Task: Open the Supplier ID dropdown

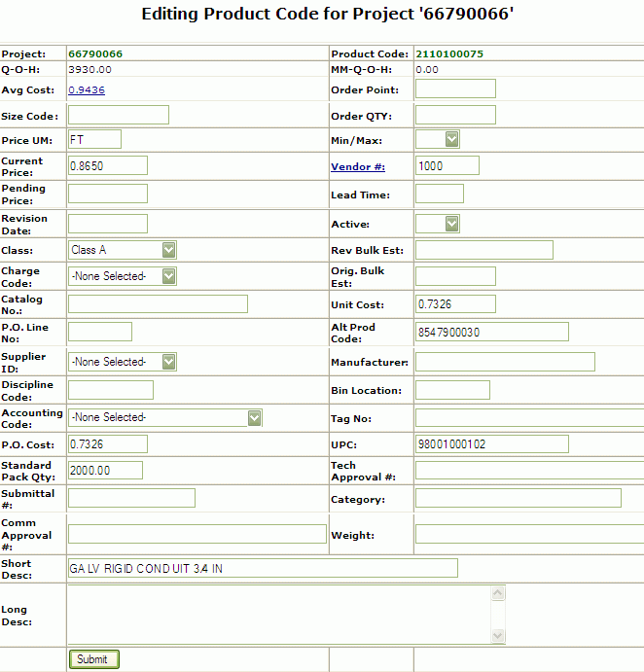Action: tap(122, 362)
